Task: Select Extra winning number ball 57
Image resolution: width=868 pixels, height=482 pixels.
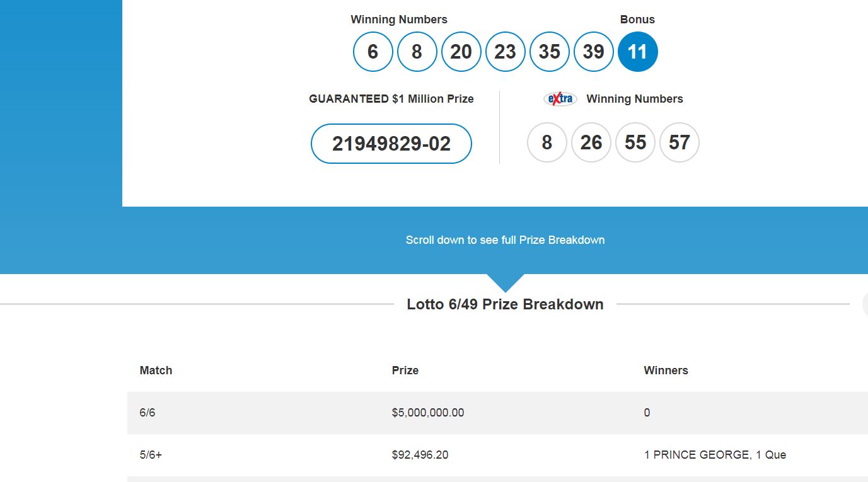Action: (x=679, y=142)
